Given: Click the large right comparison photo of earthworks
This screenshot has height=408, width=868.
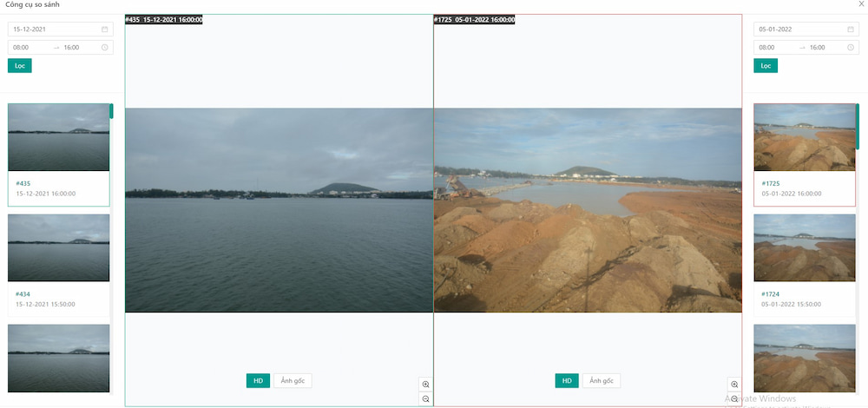Looking at the screenshot, I should click(588, 210).
